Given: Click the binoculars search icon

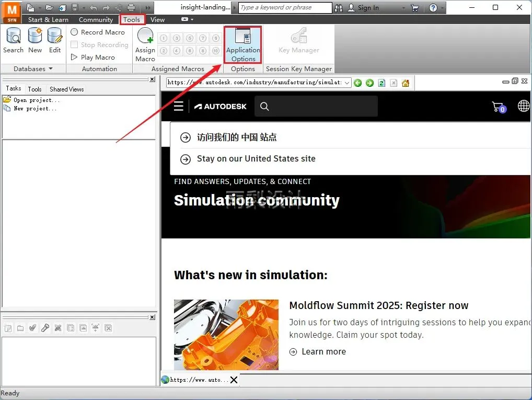Looking at the screenshot, I should (338, 8).
